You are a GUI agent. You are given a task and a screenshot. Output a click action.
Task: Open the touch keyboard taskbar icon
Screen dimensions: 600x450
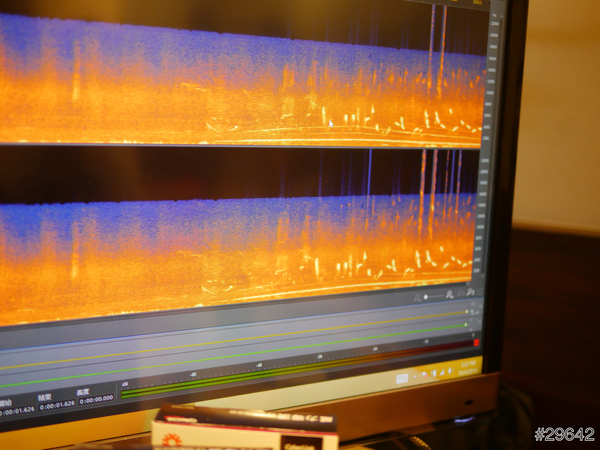(x=402, y=379)
